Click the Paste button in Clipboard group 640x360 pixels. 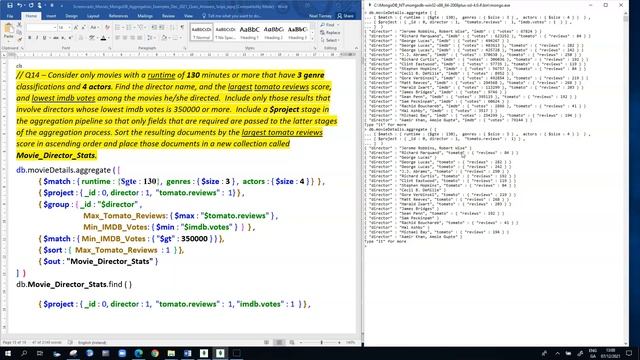[8, 32]
